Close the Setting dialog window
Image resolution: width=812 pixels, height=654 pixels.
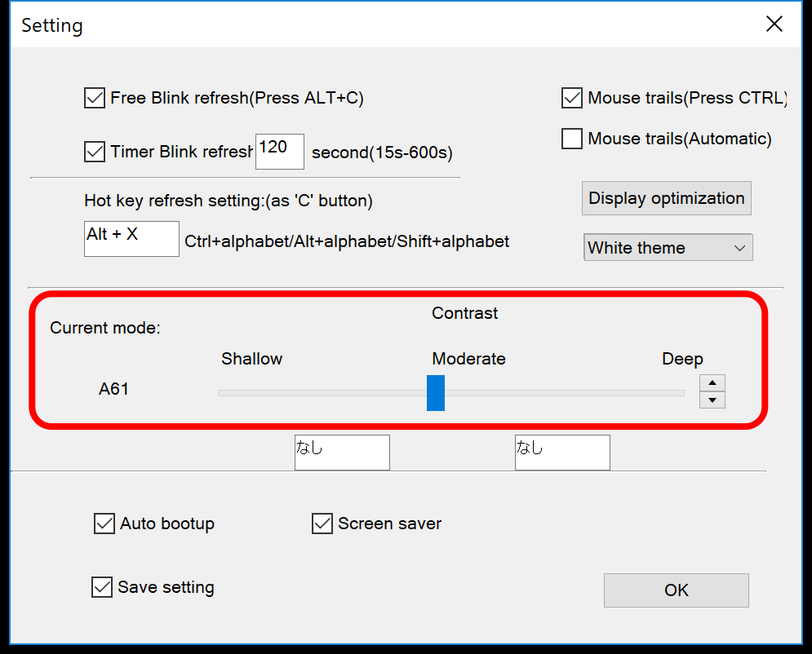coord(774,24)
